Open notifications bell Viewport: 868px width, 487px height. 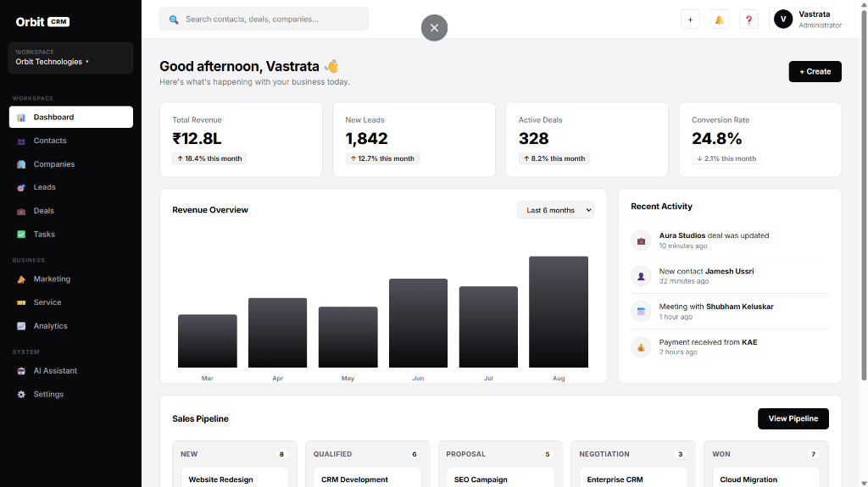[719, 19]
